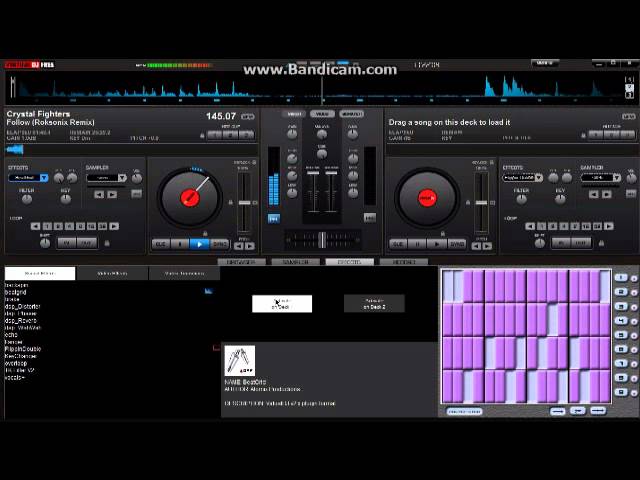
Task: Click left channel Gain knob in mixer
Action: pos(292,133)
